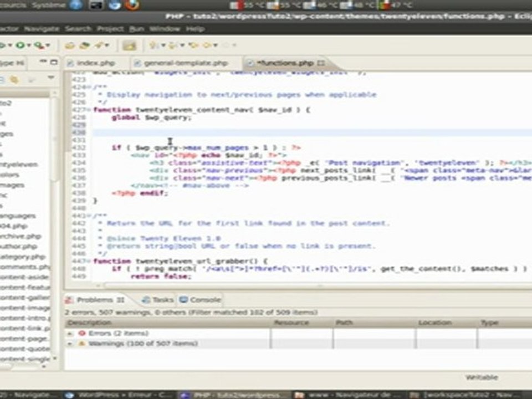532x399 pixels.
Task: Toggle the highlighted Mark Occurrences button
Action: point(129,45)
